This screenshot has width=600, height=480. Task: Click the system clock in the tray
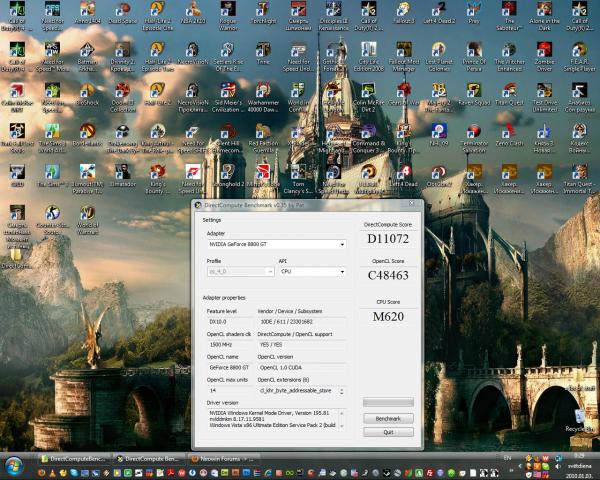pos(579,466)
